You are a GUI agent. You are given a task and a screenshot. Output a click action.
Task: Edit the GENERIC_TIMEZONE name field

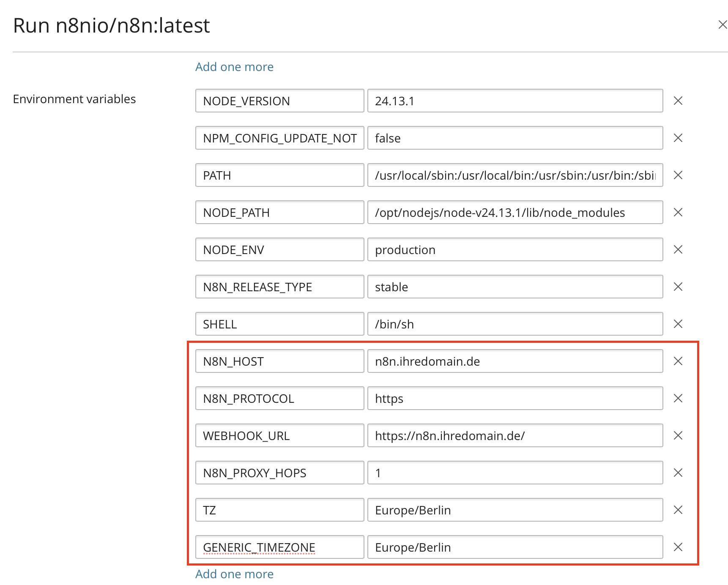(x=279, y=547)
